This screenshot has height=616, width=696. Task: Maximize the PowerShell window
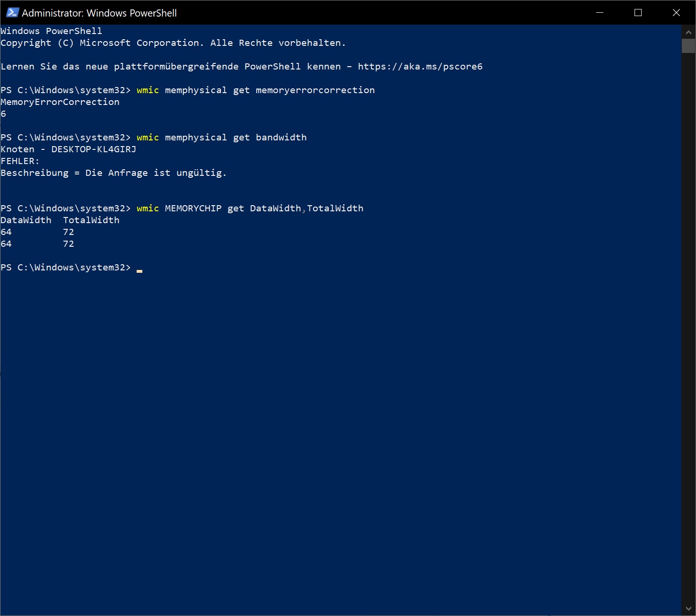point(638,13)
